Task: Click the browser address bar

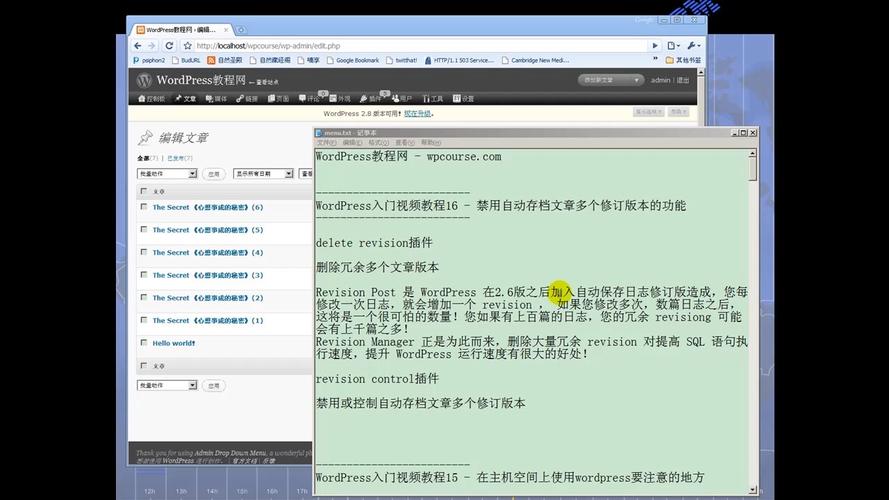Action: click(x=420, y=46)
